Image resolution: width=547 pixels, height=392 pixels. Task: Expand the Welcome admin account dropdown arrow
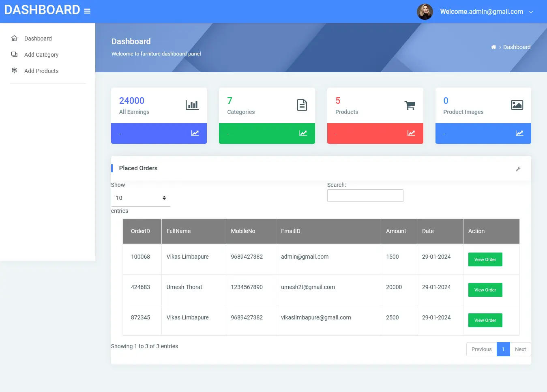click(531, 12)
